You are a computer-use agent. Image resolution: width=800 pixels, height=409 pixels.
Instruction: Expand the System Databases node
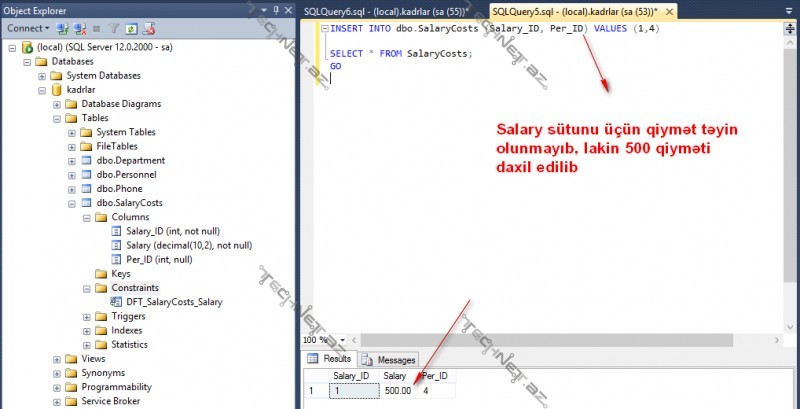pyautogui.click(x=42, y=76)
